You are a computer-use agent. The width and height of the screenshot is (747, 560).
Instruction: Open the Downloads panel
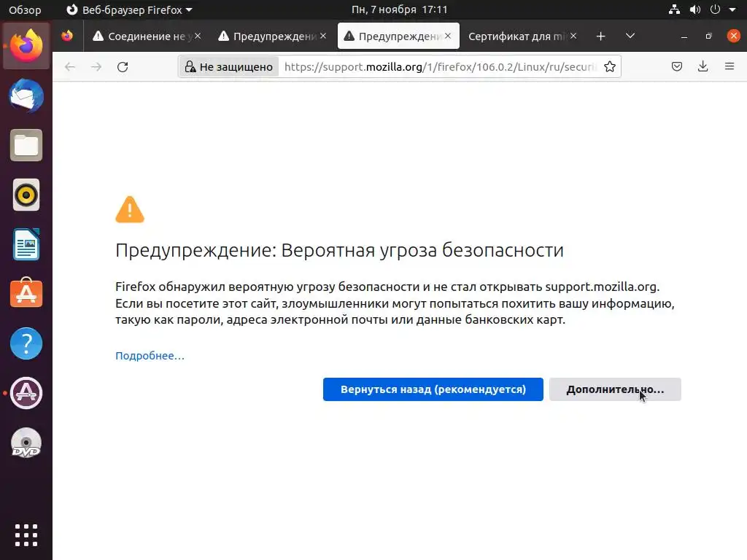click(703, 66)
